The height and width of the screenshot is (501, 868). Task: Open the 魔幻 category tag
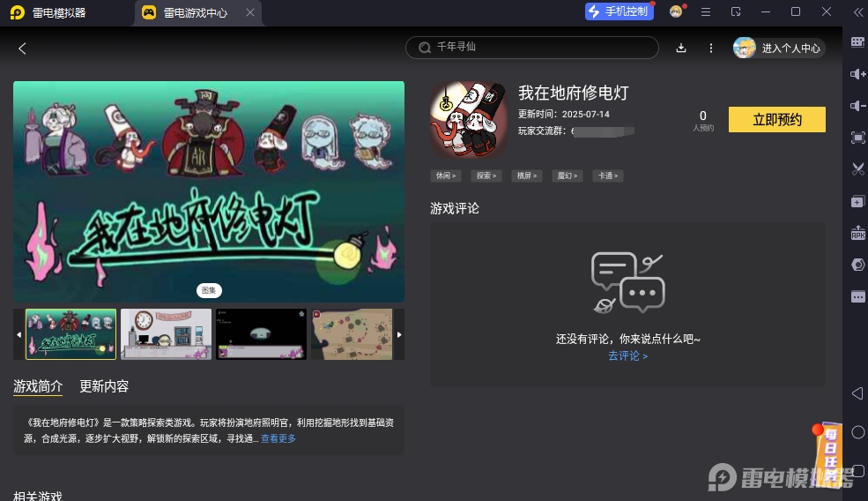point(567,176)
